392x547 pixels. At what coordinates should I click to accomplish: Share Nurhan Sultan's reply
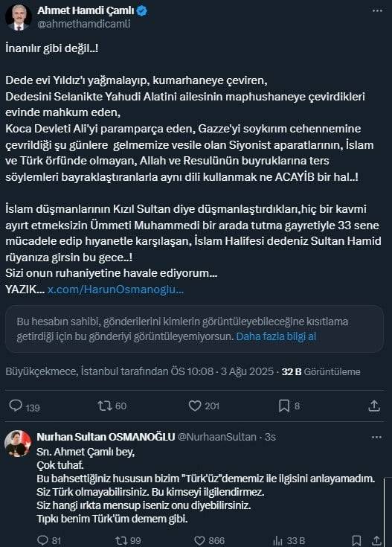pyautogui.click(x=376, y=540)
